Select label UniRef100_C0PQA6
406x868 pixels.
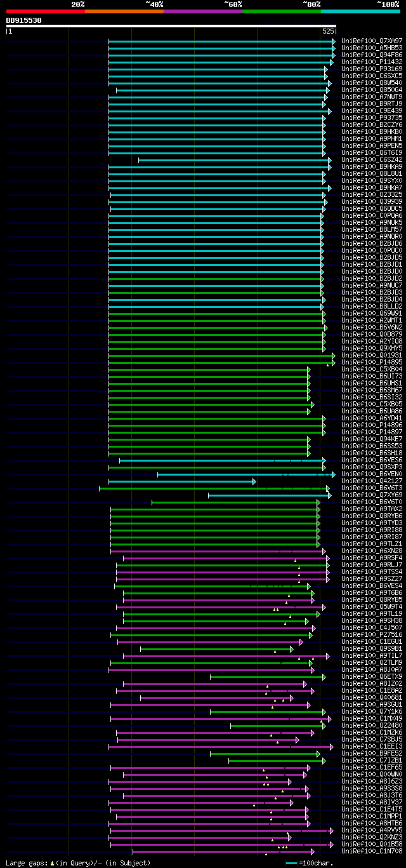click(372, 215)
